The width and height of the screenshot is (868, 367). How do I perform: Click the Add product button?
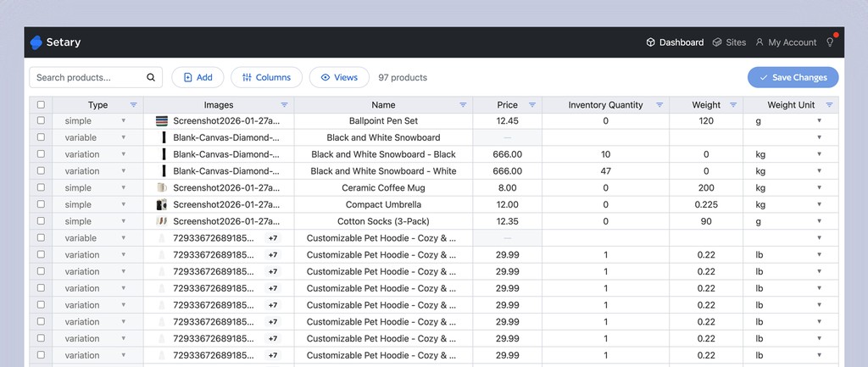click(198, 77)
